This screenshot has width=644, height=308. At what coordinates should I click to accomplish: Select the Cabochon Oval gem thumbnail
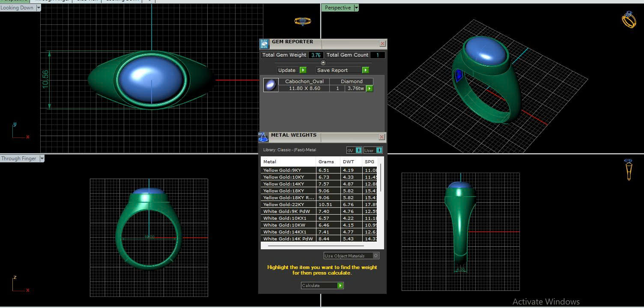(x=270, y=85)
